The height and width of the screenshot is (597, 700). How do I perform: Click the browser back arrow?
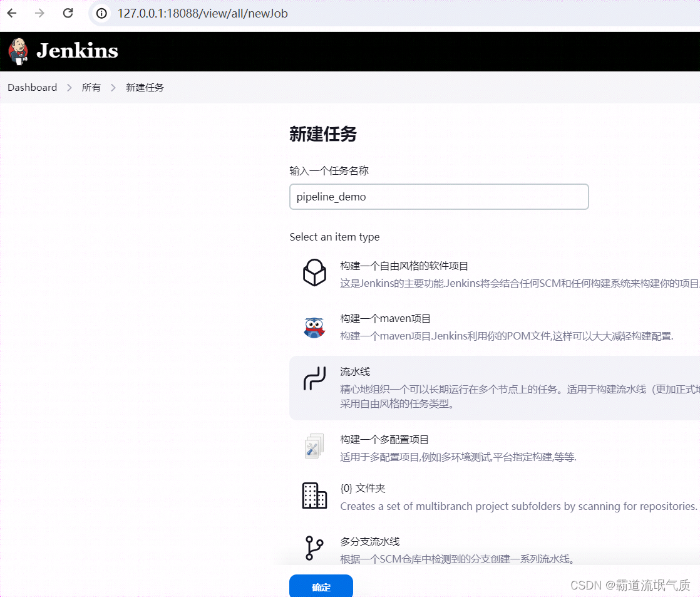pyautogui.click(x=12, y=13)
